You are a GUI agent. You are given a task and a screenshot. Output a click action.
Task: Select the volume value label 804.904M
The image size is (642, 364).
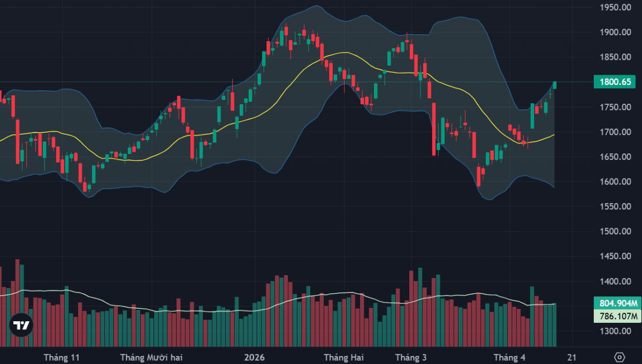click(x=617, y=303)
